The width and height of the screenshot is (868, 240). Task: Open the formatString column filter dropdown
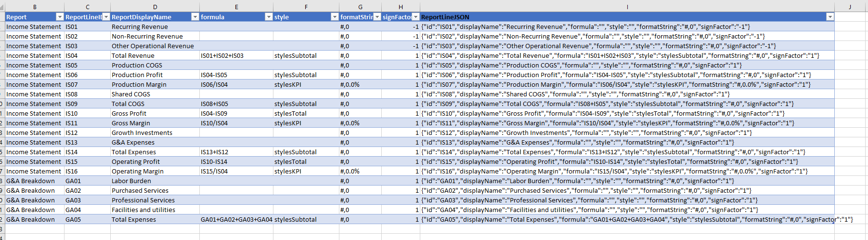coord(377,17)
